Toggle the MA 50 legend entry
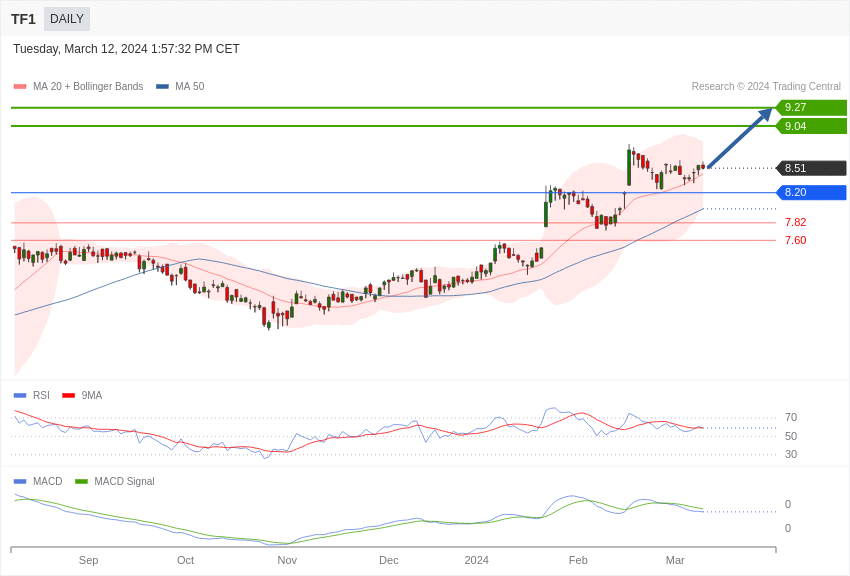This screenshot has width=850, height=576. coord(180,87)
